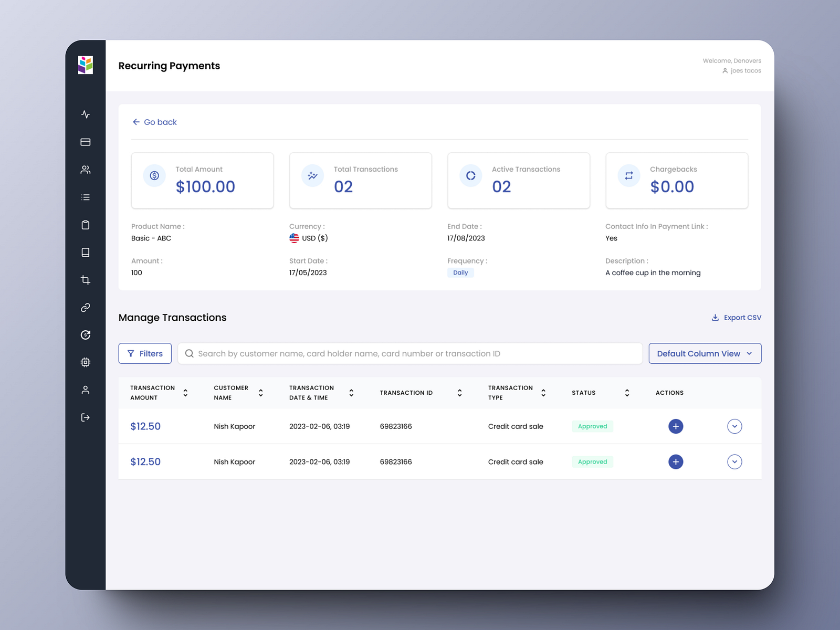
Task: Open the customers section in the sidebar
Action: click(85, 169)
